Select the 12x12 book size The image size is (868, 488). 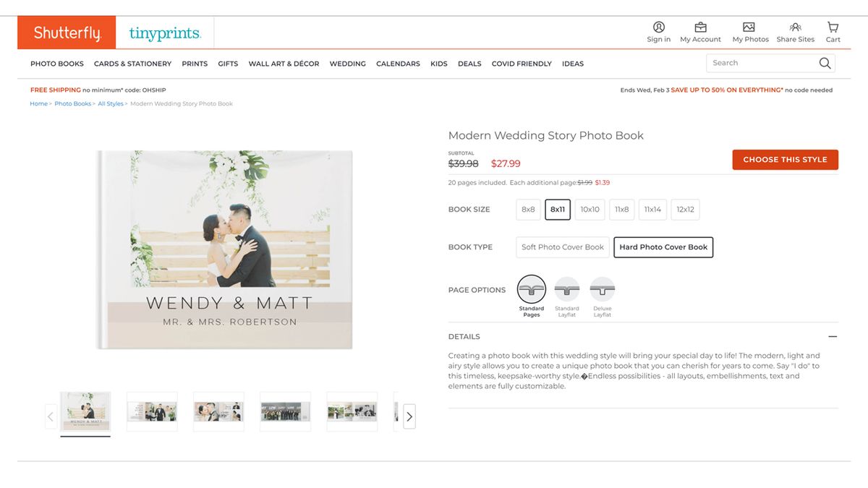tap(685, 210)
